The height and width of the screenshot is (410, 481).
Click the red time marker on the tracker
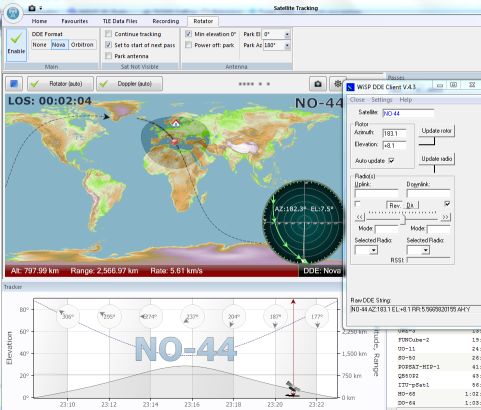pyautogui.click(x=293, y=348)
